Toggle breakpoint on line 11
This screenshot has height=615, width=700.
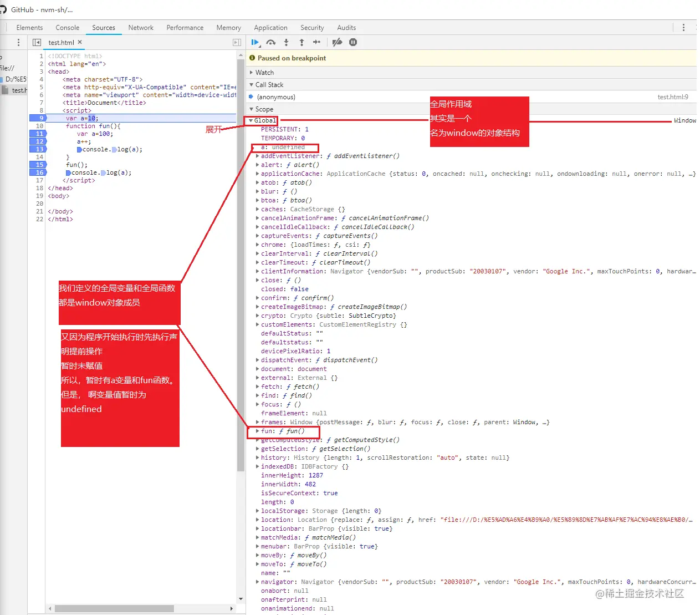point(38,134)
